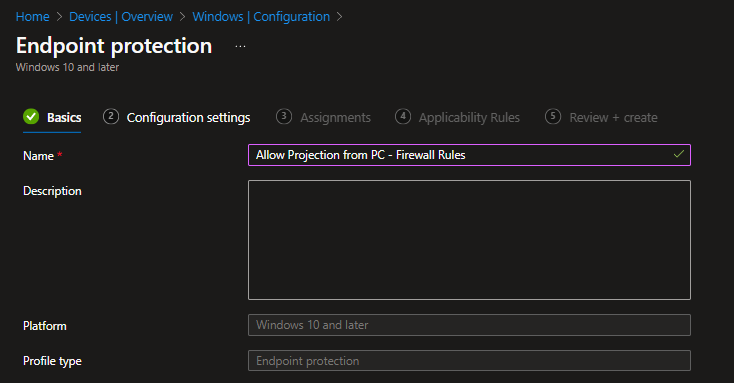Click the green checkmark icon beside Basics
734x383 pixels.
[x=31, y=117]
